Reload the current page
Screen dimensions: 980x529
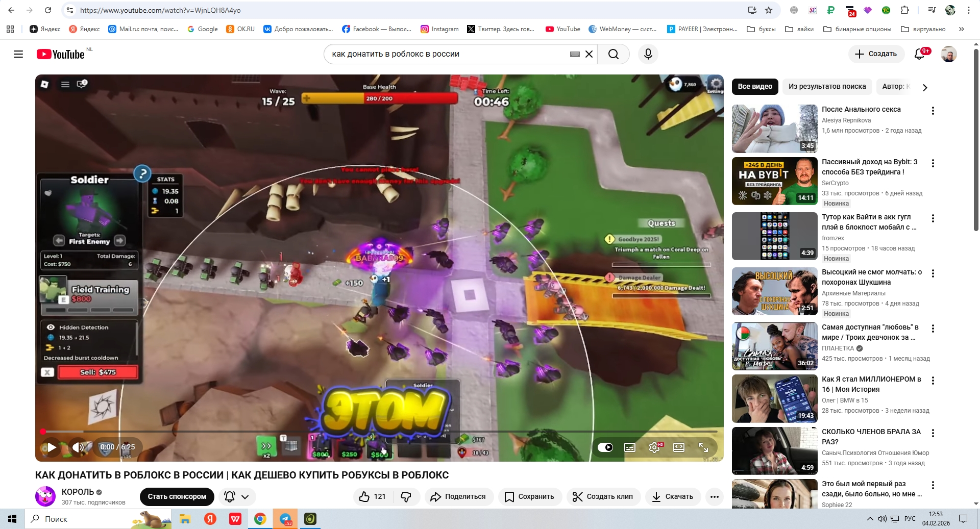click(48, 10)
